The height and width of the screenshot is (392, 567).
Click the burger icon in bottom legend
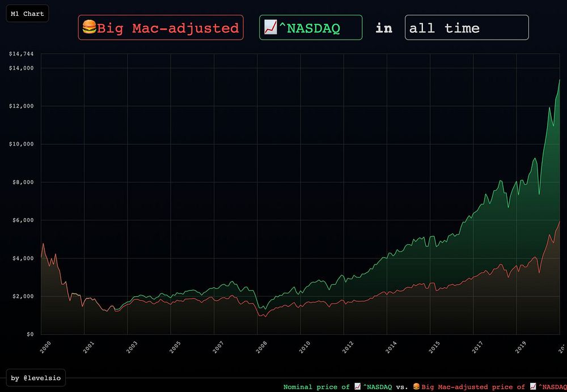[x=416, y=386]
